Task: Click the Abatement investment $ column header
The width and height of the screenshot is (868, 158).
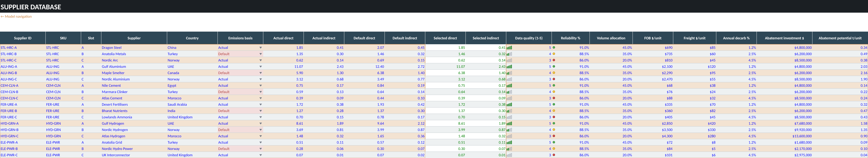Action: tap(784, 38)
